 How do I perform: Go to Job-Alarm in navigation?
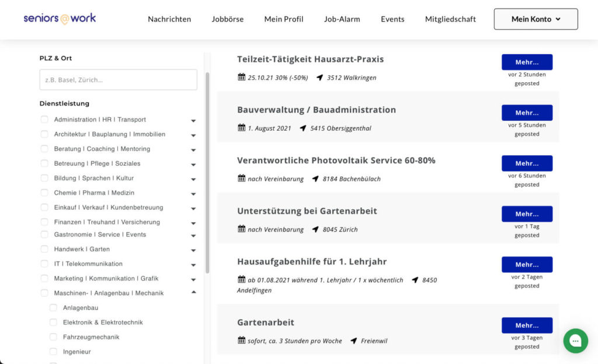pyautogui.click(x=342, y=19)
